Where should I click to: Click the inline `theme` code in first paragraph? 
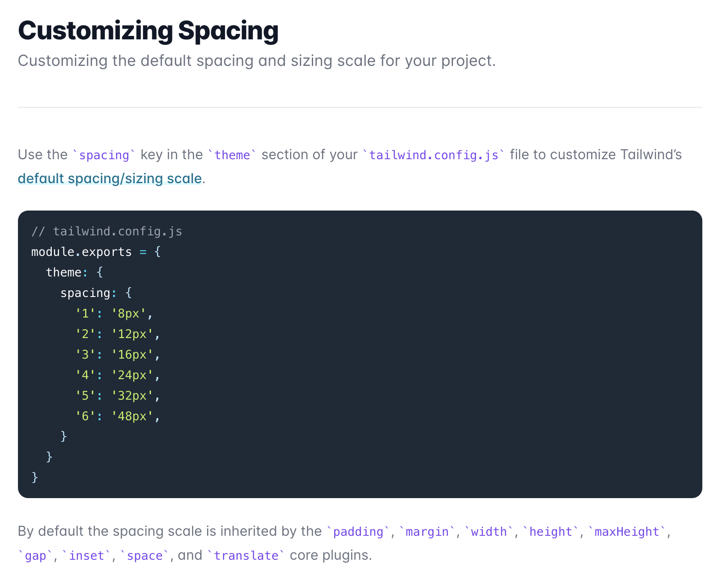click(232, 155)
